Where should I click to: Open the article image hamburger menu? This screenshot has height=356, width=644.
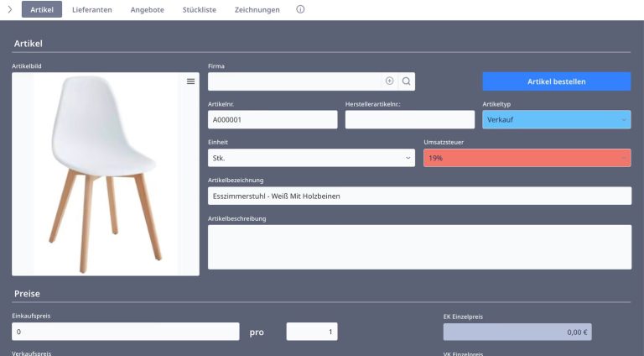pyautogui.click(x=190, y=81)
